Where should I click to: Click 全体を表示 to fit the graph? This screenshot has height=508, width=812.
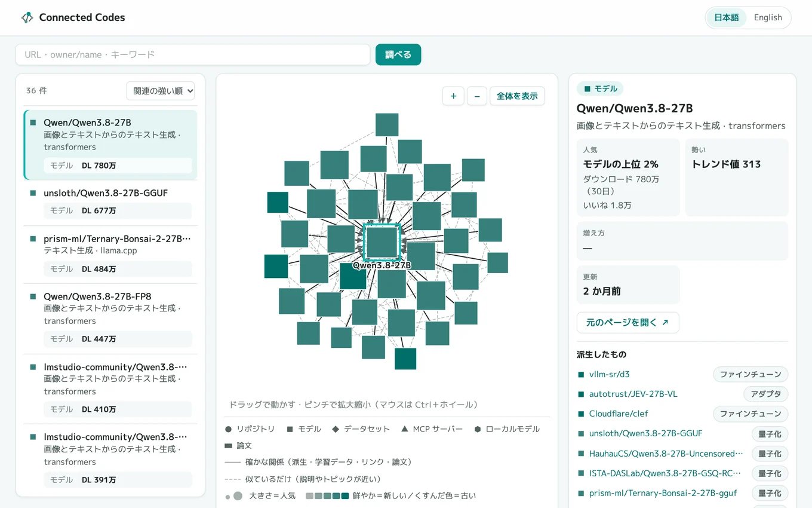517,96
